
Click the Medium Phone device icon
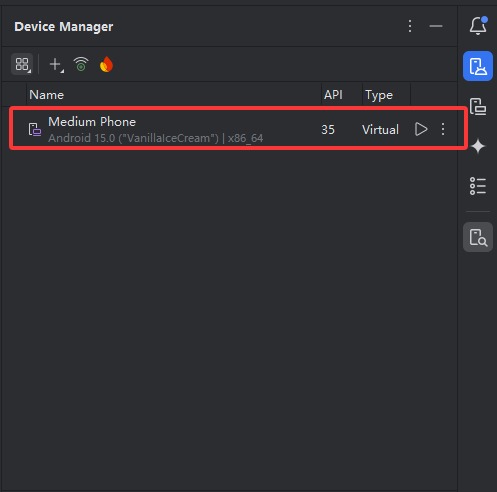point(35,129)
